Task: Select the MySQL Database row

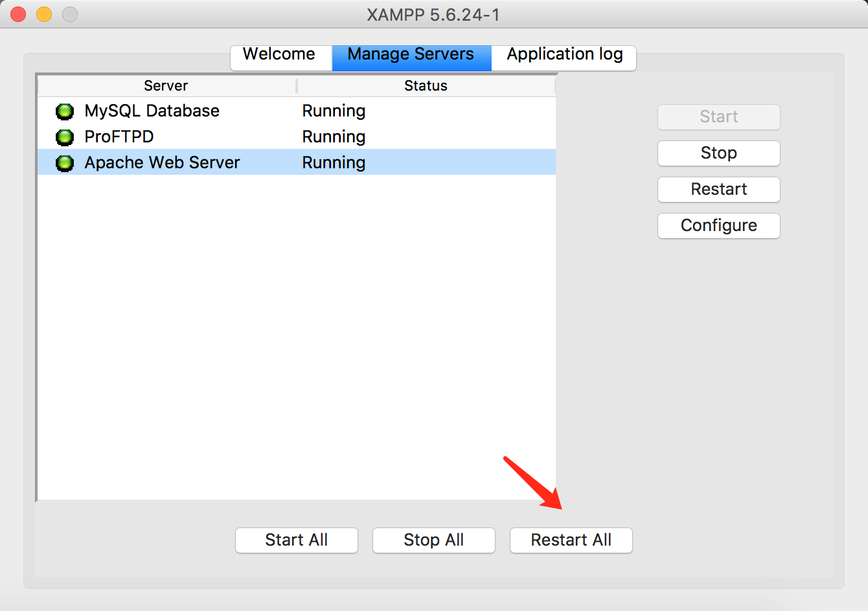Action: pyautogui.click(x=297, y=111)
